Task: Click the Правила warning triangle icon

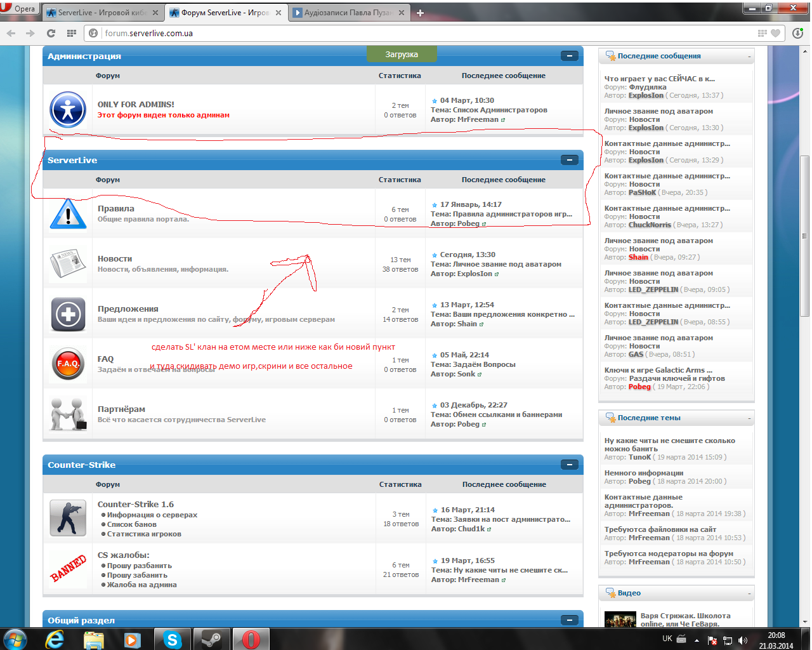Action: [x=68, y=214]
